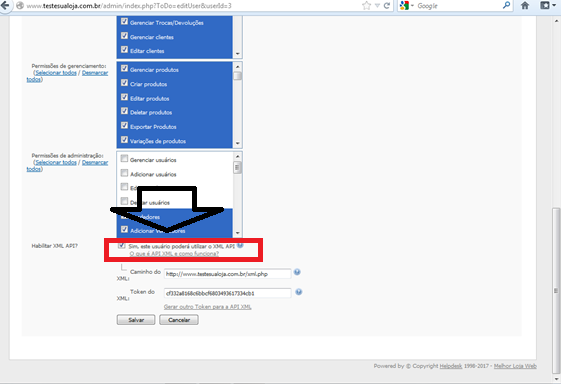Viewport: 561px width, 384px height.
Task: Open help icon beside XML API checkbox
Action: click(240, 245)
